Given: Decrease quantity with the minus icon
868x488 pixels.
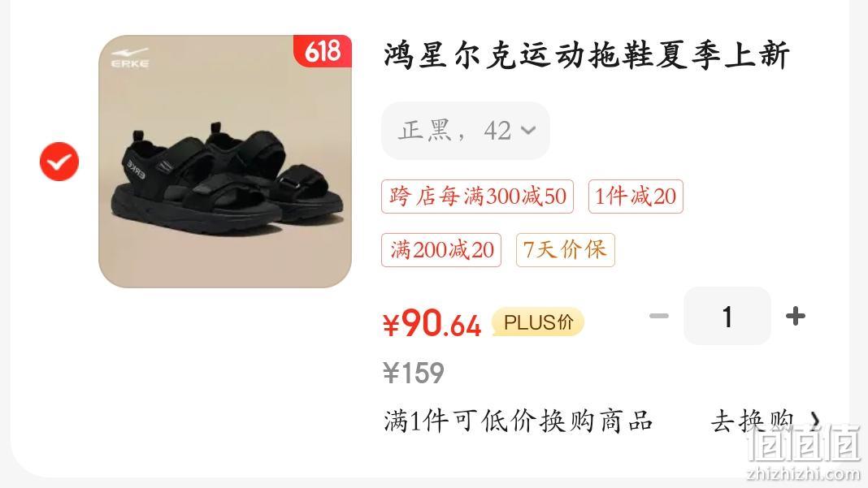Looking at the screenshot, I should coord(659,317).
